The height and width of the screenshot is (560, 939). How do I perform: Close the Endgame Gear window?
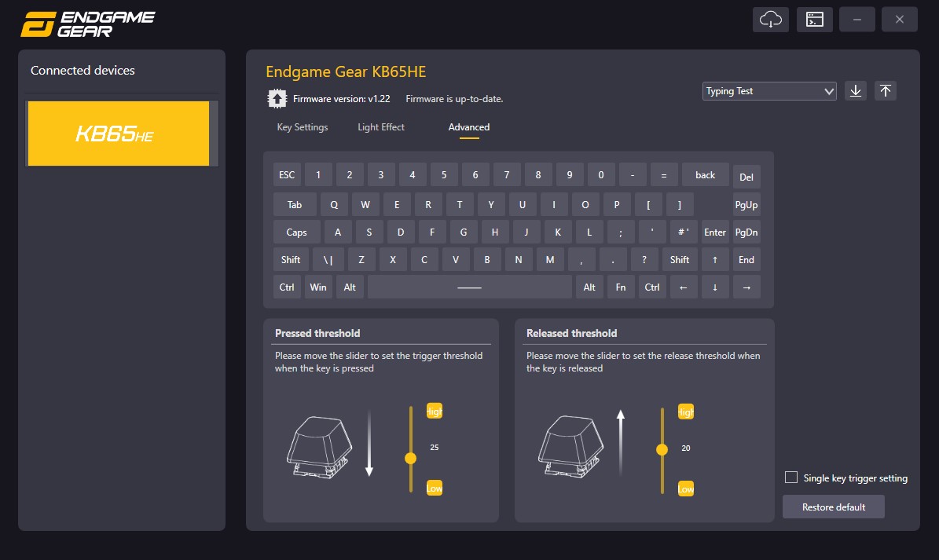point(900,19)
